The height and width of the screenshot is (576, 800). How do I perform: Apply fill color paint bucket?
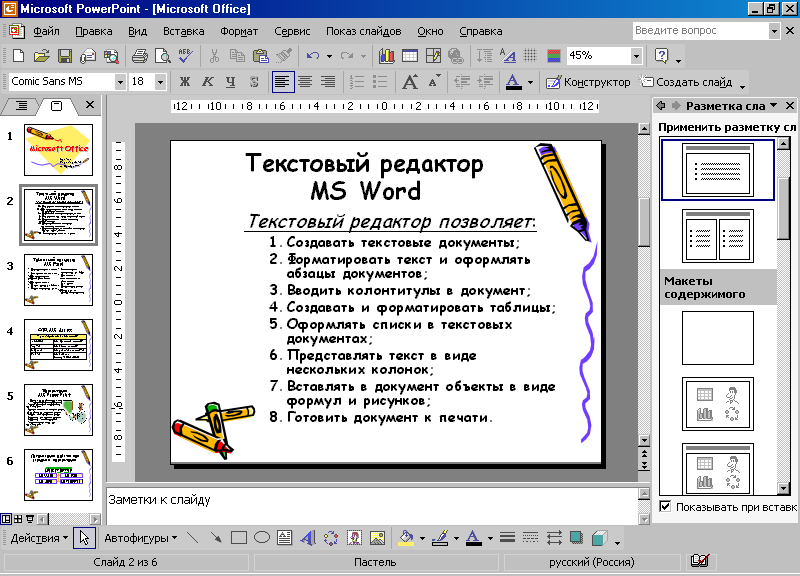pyautogui.click(x=406, y=538)
